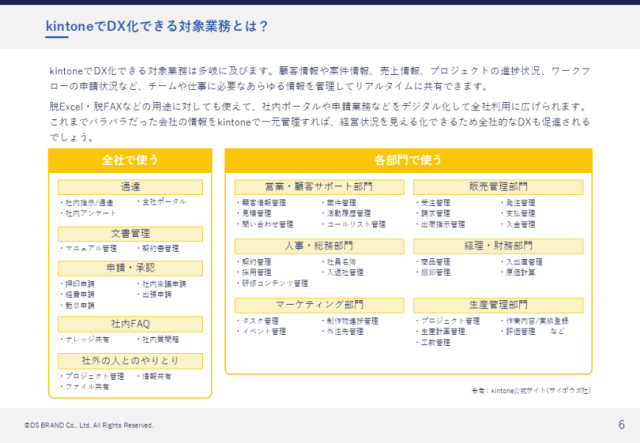Click the '外注先管理' item

point(345,332)
